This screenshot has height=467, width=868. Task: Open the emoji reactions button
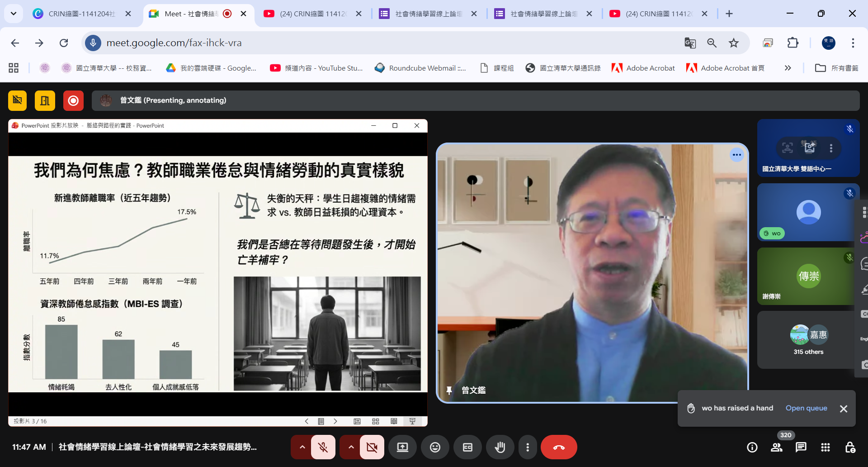[x=435, y=448]
